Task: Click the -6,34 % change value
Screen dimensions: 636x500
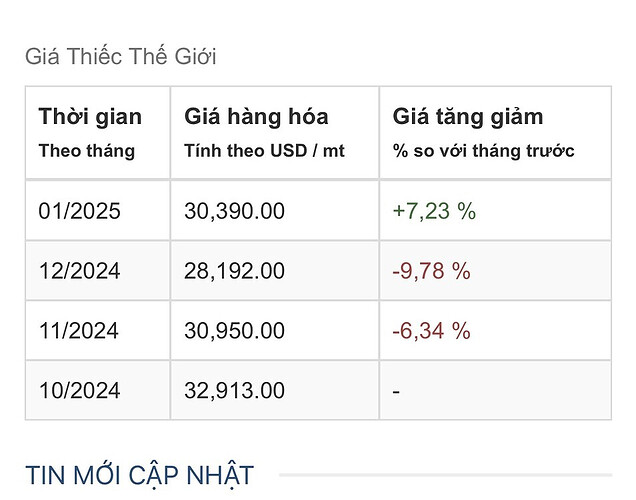Action: pos(432,330)
